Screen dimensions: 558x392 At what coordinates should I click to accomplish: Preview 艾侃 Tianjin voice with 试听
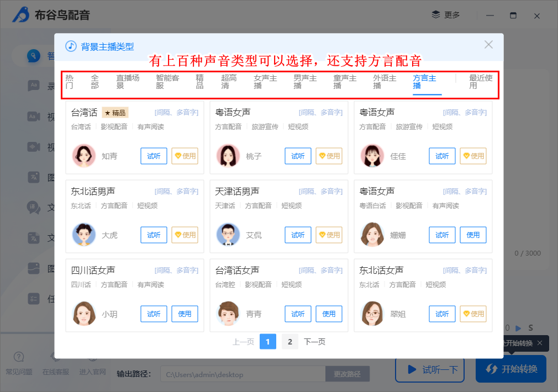tap(298, 235)
